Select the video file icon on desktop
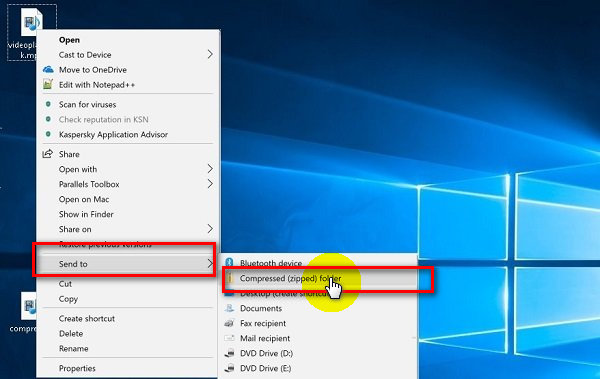 pyautogui.click(x=31, y=21)
